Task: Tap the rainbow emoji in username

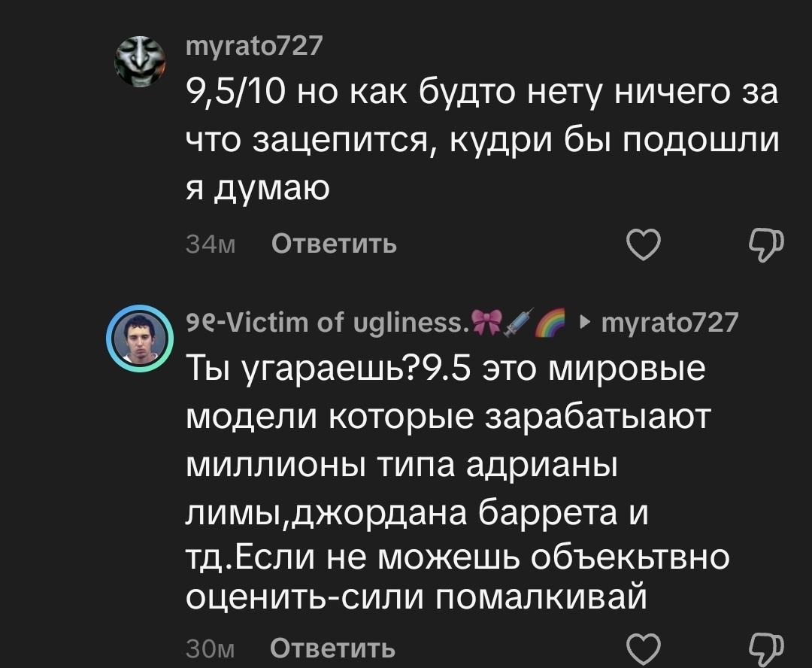Action: (550, 322)
